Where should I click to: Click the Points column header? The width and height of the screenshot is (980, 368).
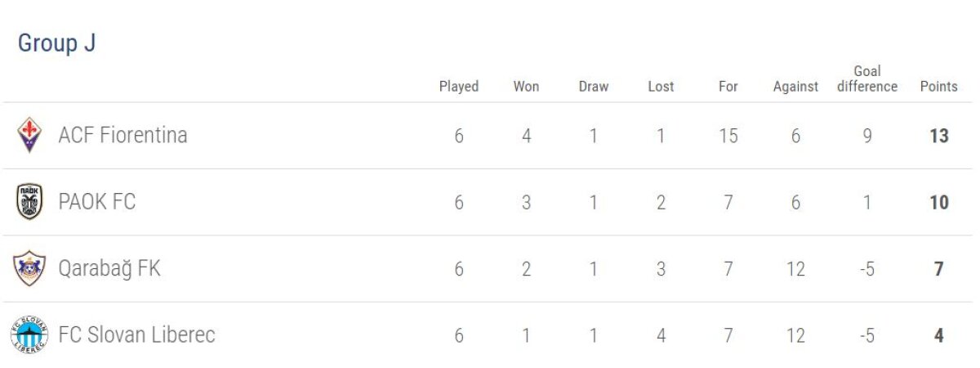938,86
